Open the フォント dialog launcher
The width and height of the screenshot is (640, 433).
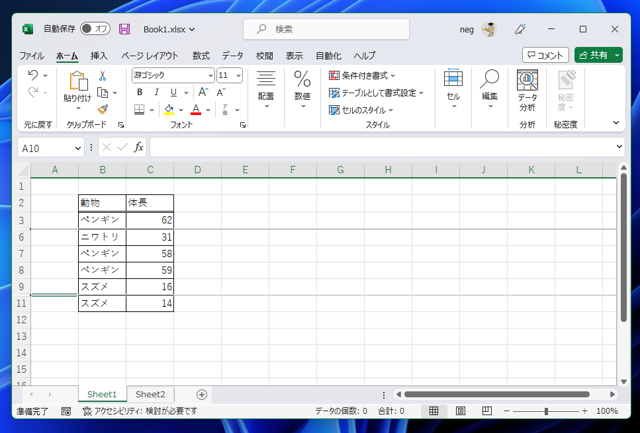243,125
